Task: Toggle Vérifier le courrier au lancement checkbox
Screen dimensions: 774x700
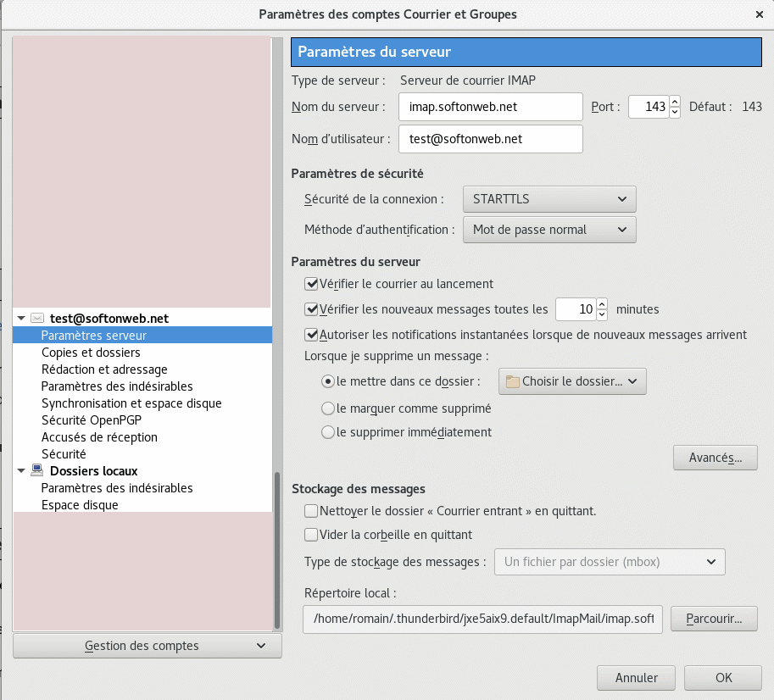Action: click(311, 284)
